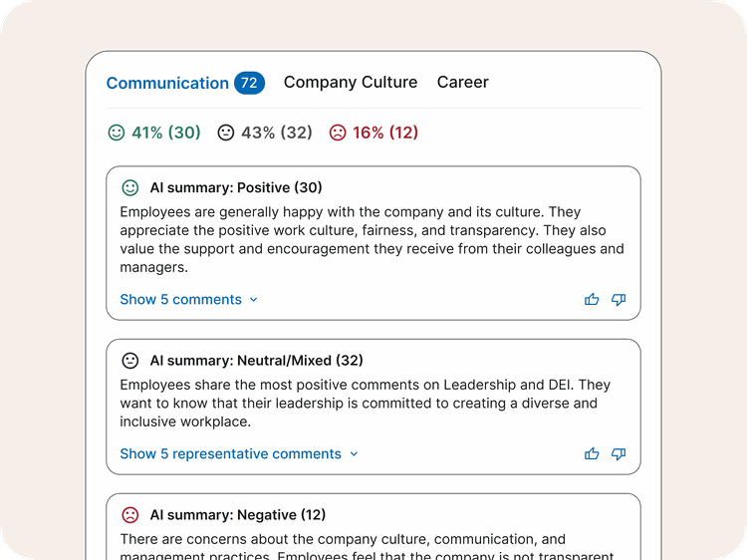Switch to the Company Culture tab
The height and width of the screenshot is (560, 747).
point(351,83)
